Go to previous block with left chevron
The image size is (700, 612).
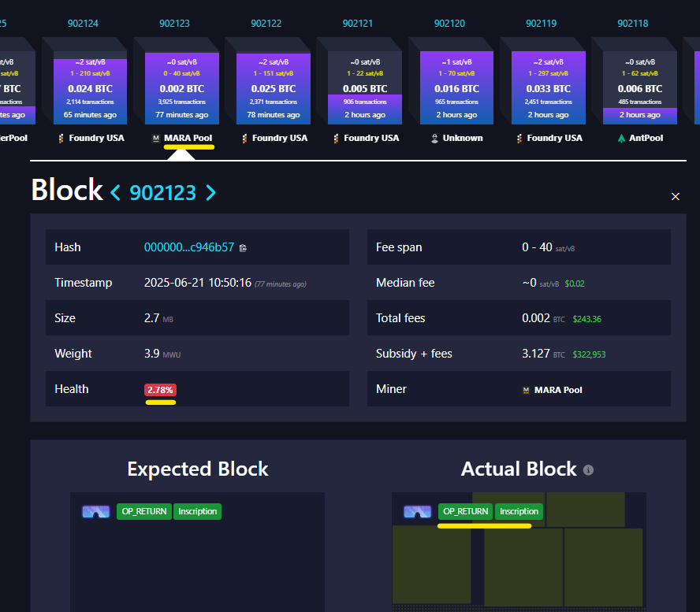click(115, 193)
